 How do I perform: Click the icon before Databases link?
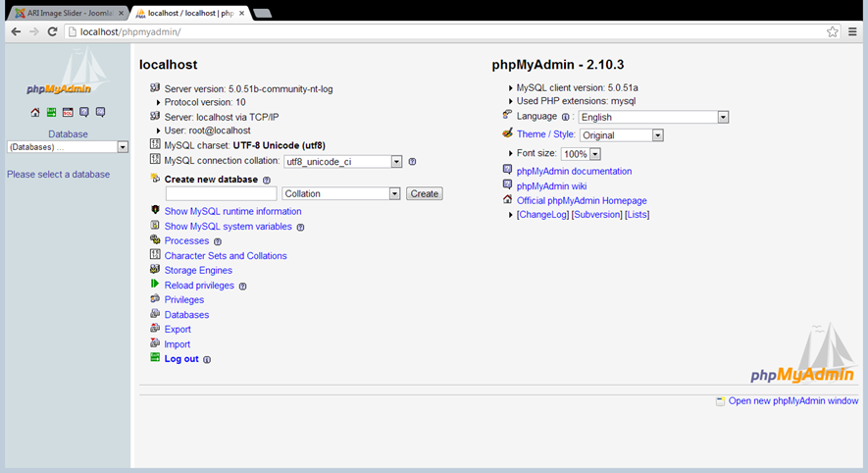[x=155, y=313]
